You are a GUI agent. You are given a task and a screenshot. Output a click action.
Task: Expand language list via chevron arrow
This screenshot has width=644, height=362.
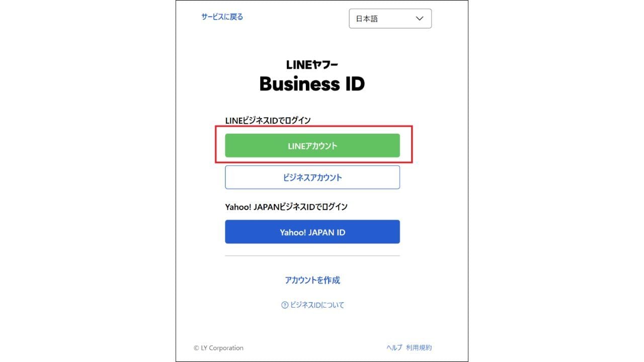click(420, 19)
